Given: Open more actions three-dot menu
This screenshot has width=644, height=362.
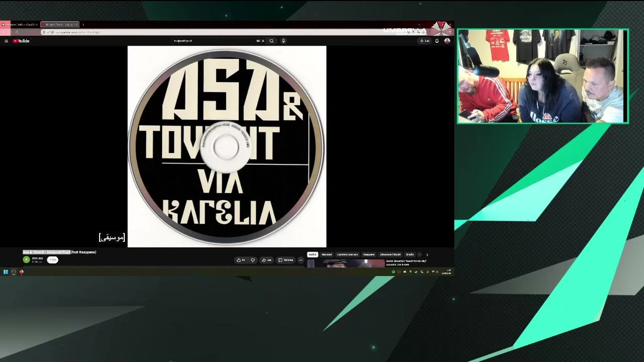Looking at the screenshot, I should (x=300, y=260).
